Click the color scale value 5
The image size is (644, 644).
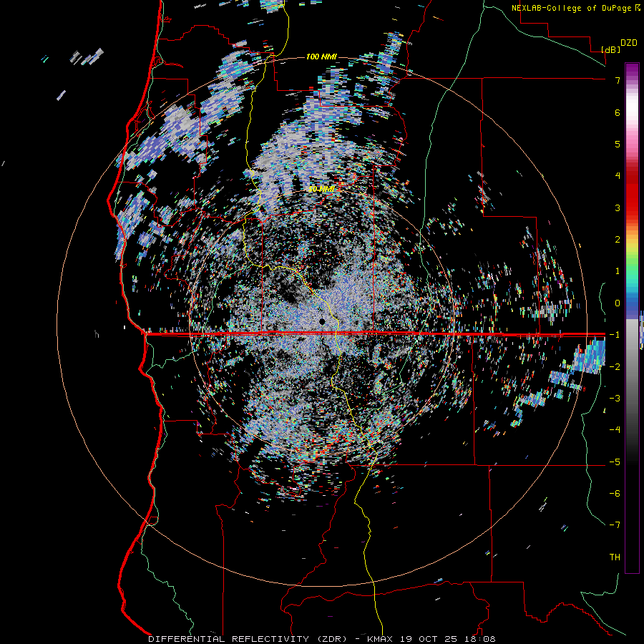618,144
